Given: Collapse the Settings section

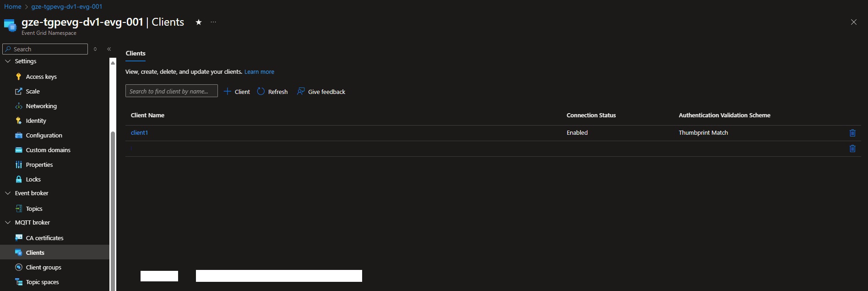Looking at the screenshot, I should [8, 61].
